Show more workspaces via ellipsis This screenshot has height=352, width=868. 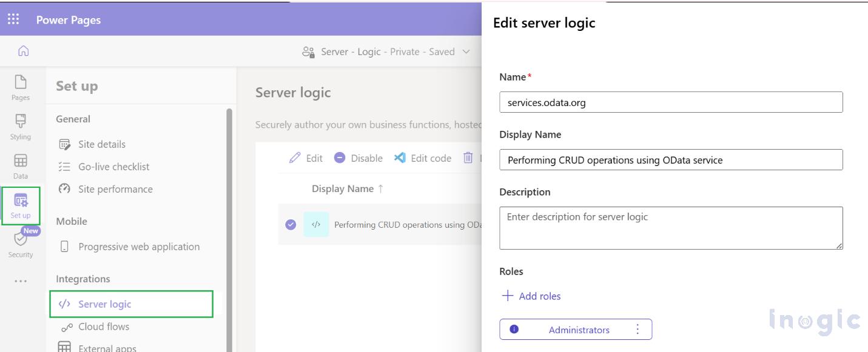click(x=21, y=281)
